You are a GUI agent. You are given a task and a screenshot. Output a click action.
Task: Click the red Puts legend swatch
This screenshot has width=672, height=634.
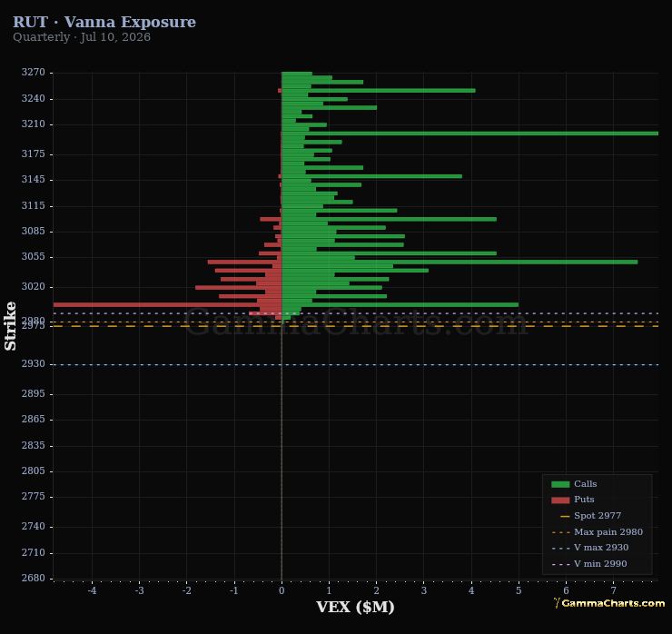coord(560,500)
